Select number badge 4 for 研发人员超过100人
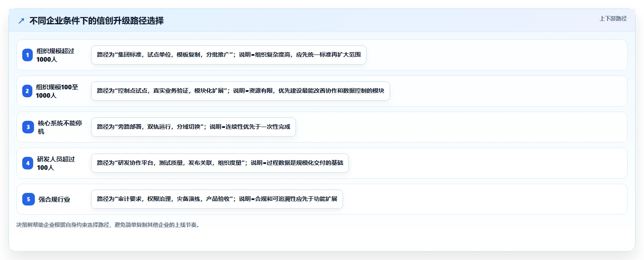This screenshot has width=644, height=260. tap(28, 163)
